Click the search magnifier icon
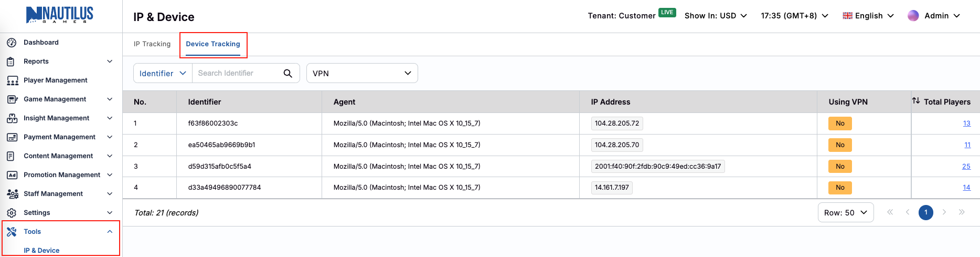 click(x=287, y=74)
